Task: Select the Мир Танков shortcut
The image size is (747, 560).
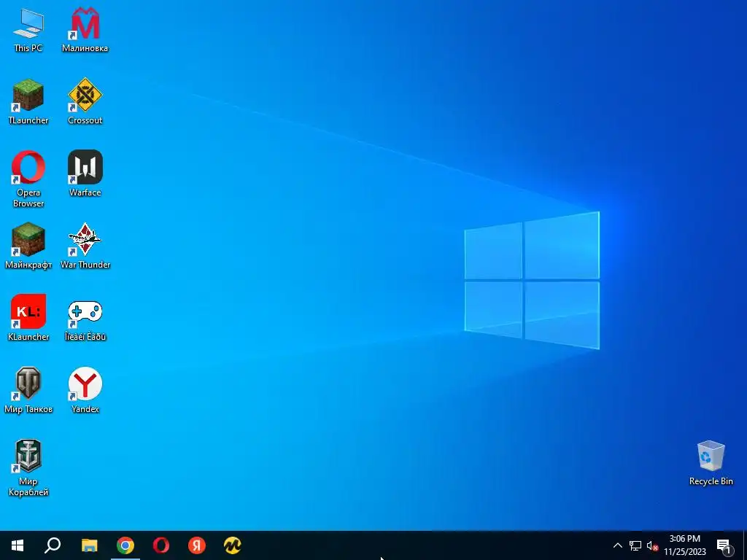Action: 28,391
